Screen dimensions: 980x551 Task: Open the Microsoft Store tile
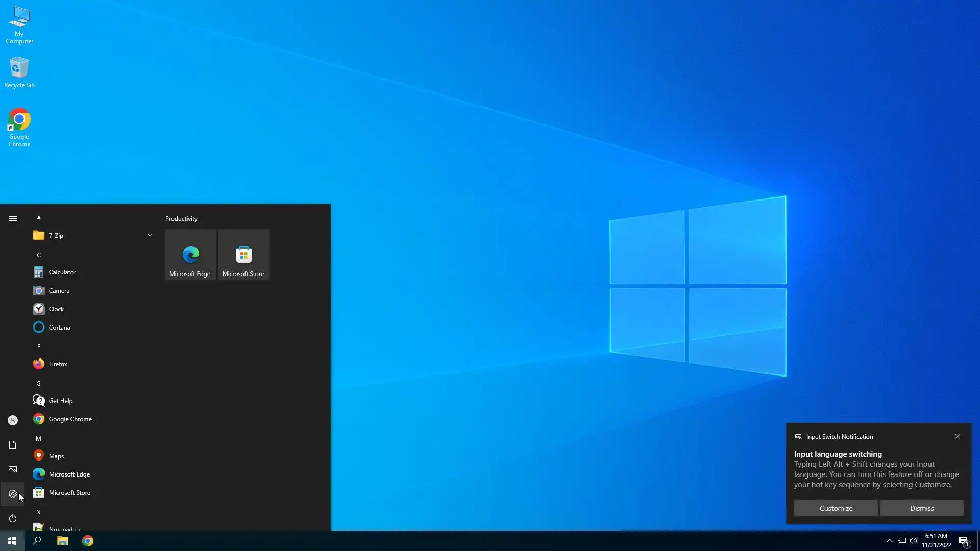(x=243, y=255)
